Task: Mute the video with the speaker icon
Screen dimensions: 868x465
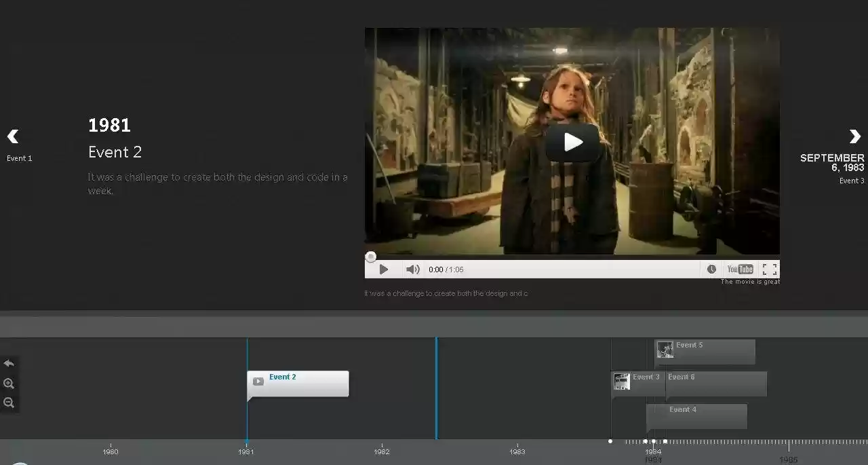Action: point(412,269)
